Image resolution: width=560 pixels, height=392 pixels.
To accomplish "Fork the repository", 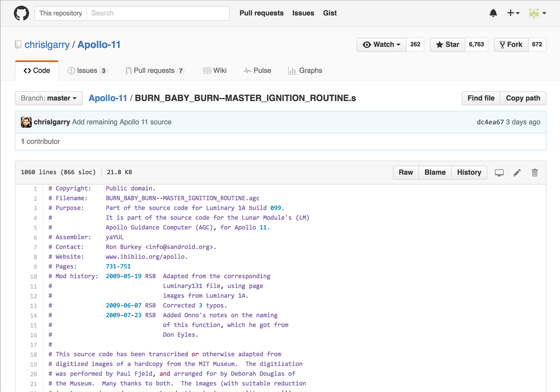I will (x=511, y=44).
